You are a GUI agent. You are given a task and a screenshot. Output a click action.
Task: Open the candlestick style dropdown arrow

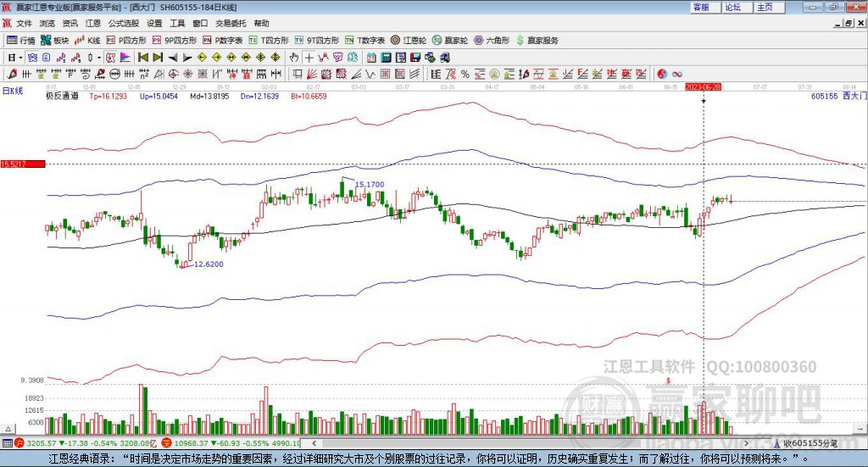(x=99, y=58)
